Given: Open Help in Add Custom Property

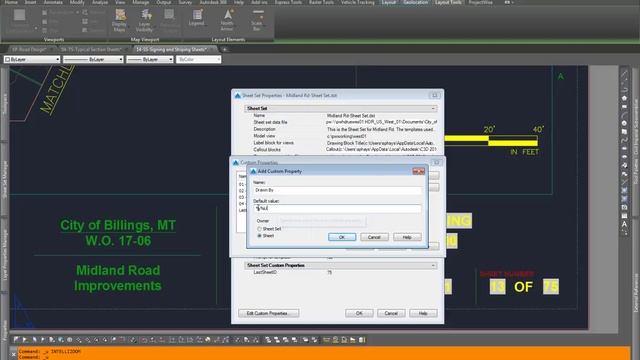Looking at the screenshot, I should pos(407,237).
